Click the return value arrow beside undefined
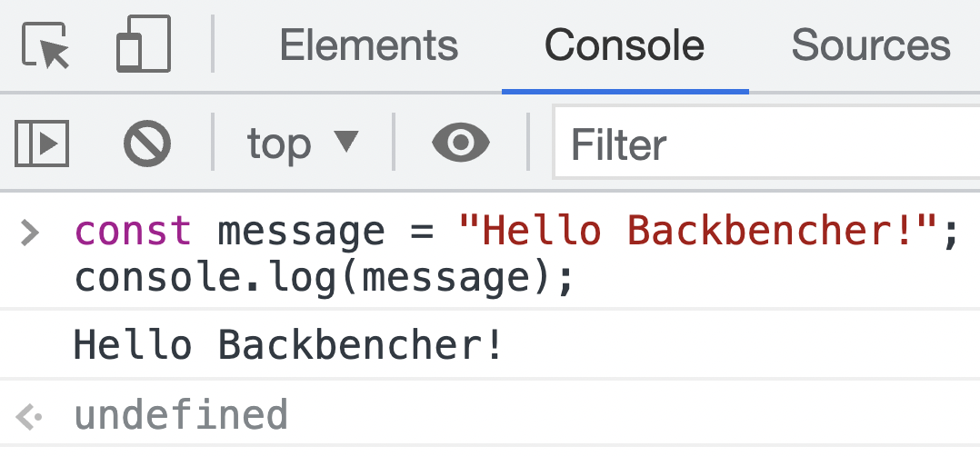This screenshot has width=980, height=456. (30, 417)
